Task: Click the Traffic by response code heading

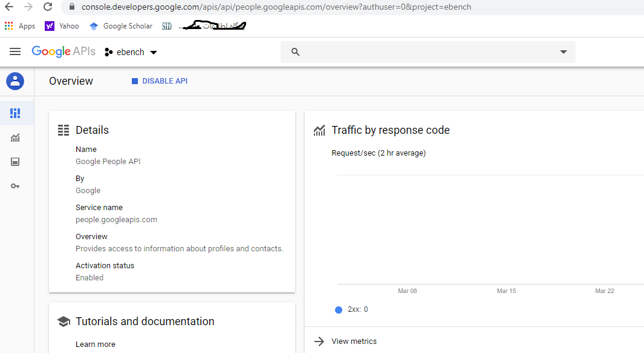Action: tap(391, 130)
